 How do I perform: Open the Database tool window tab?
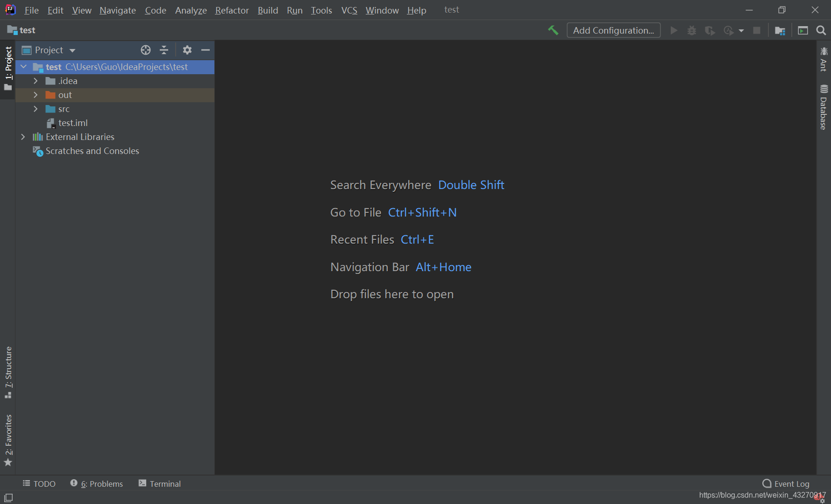[824, 107]
